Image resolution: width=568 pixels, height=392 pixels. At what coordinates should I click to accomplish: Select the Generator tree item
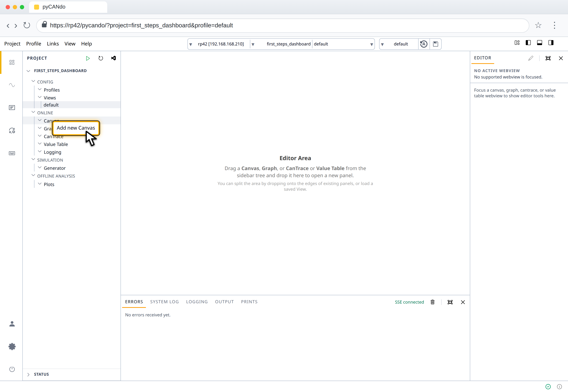pos(72,168)
